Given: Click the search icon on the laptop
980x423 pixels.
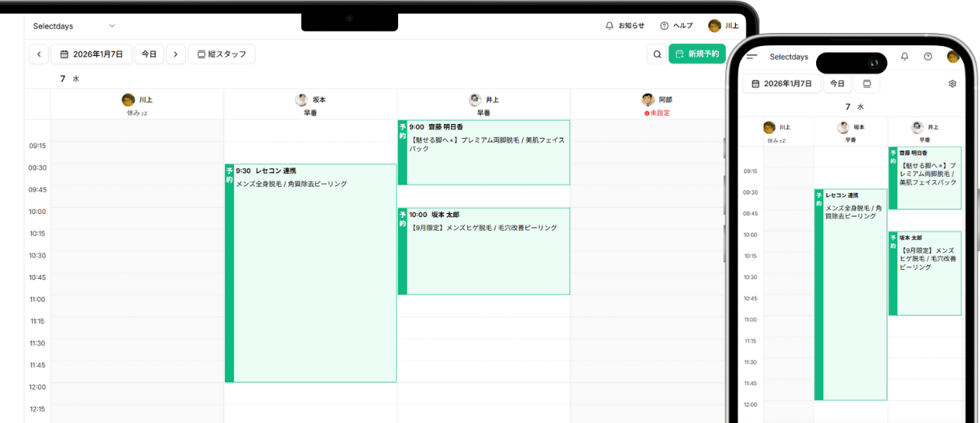Looking at the screenshot, I should 657,54.
